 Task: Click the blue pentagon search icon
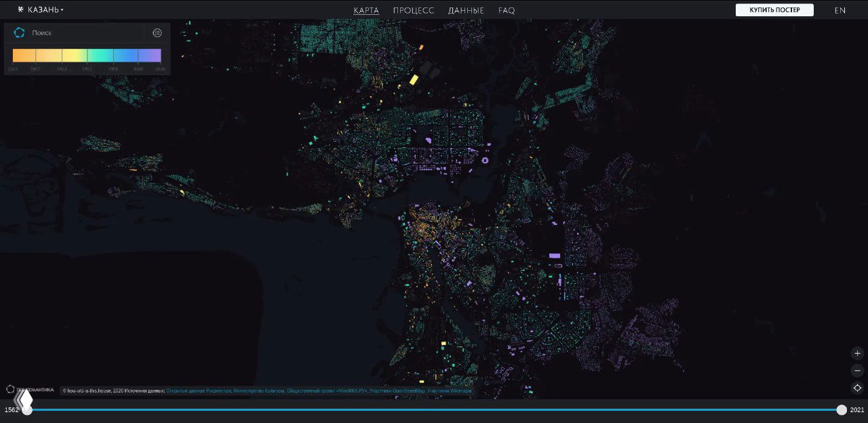(x=19, y=33)
